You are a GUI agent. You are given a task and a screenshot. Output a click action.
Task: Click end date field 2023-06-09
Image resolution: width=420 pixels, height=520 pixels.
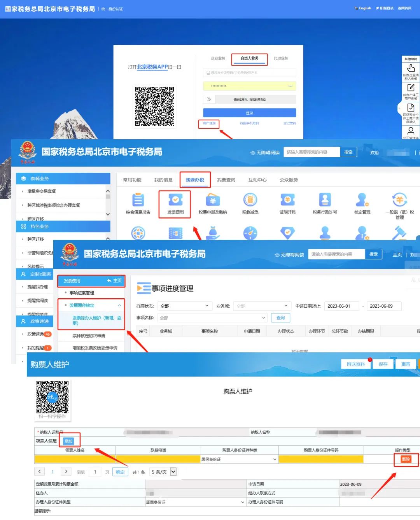[384, 306]
